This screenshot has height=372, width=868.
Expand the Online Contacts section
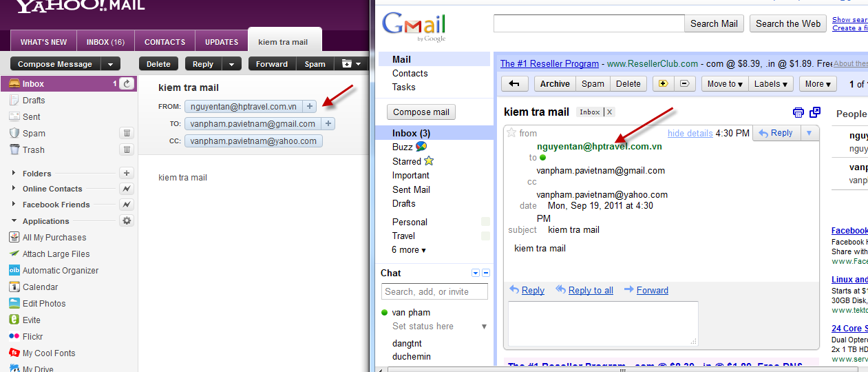14,189
